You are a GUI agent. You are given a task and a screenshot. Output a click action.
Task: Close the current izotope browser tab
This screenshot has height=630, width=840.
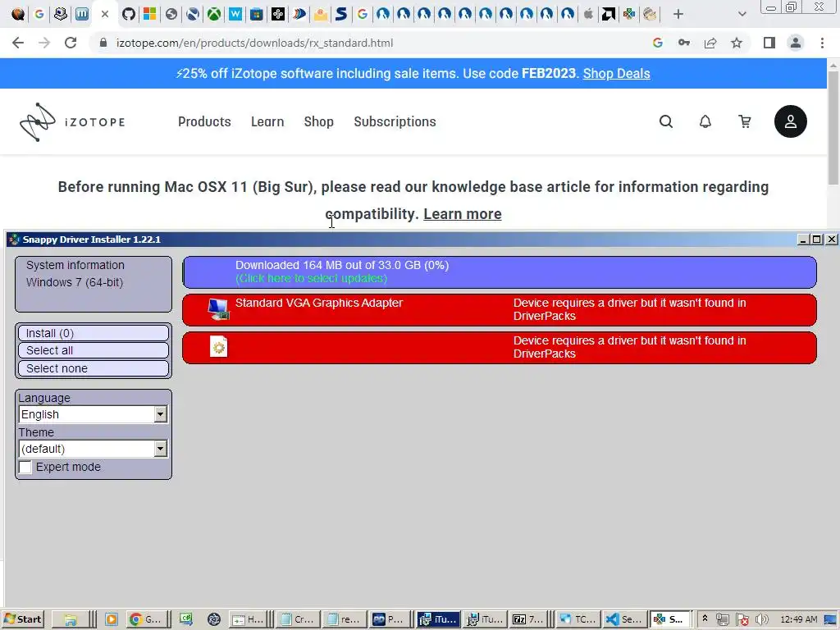coord(105,14)
